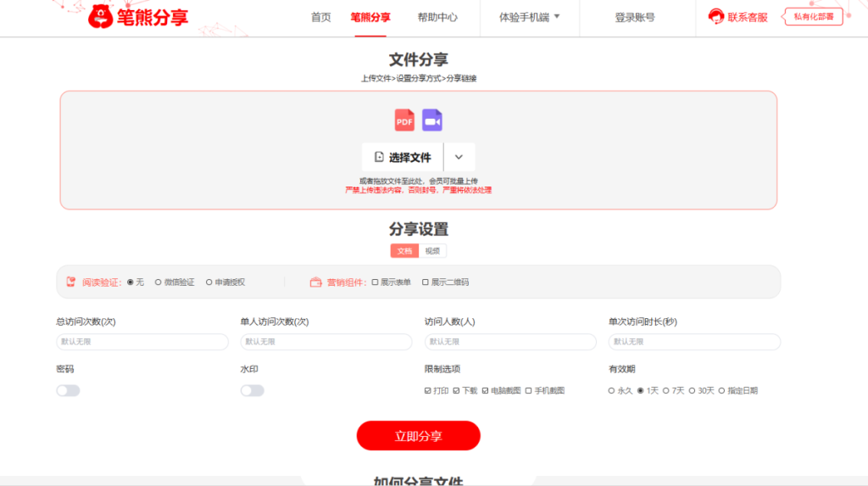Enable the 水印 watermark switch
The height and width of the screenshot is (486, 868).
(x=252, y=390)
